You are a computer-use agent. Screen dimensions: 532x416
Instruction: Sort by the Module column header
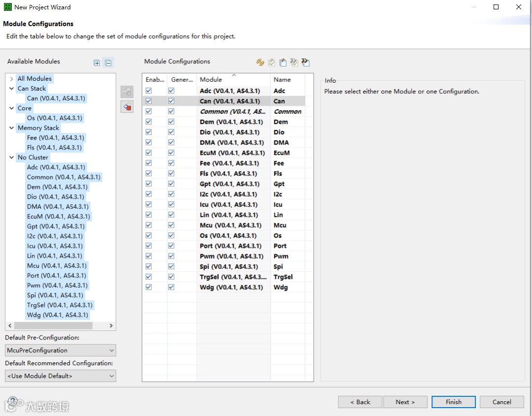(x=233, y=79)
